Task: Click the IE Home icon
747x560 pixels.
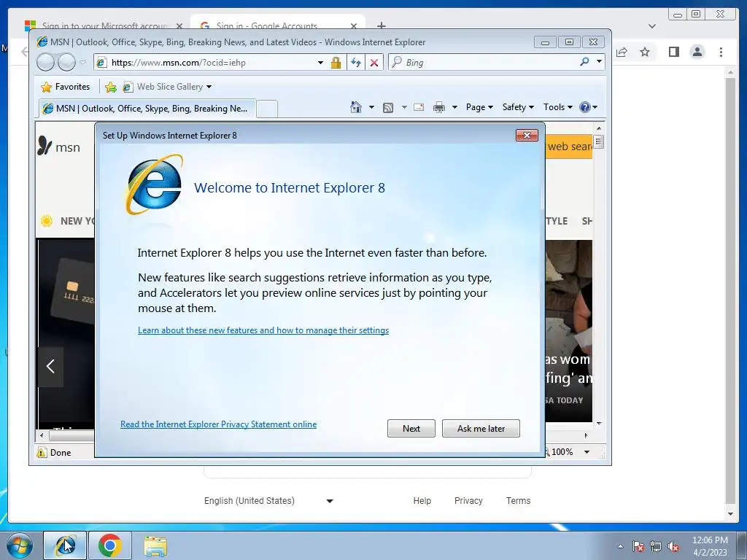Action: [x=356, y=107]
